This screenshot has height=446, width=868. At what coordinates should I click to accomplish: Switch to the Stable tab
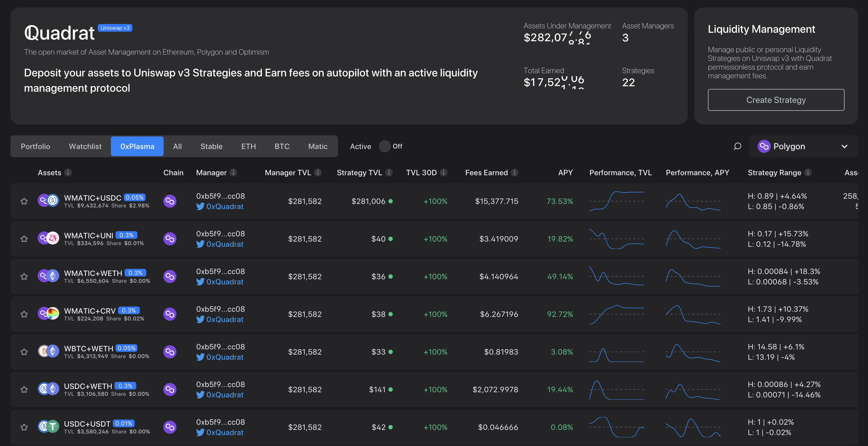pyautogui.click(x=211, y=146)
